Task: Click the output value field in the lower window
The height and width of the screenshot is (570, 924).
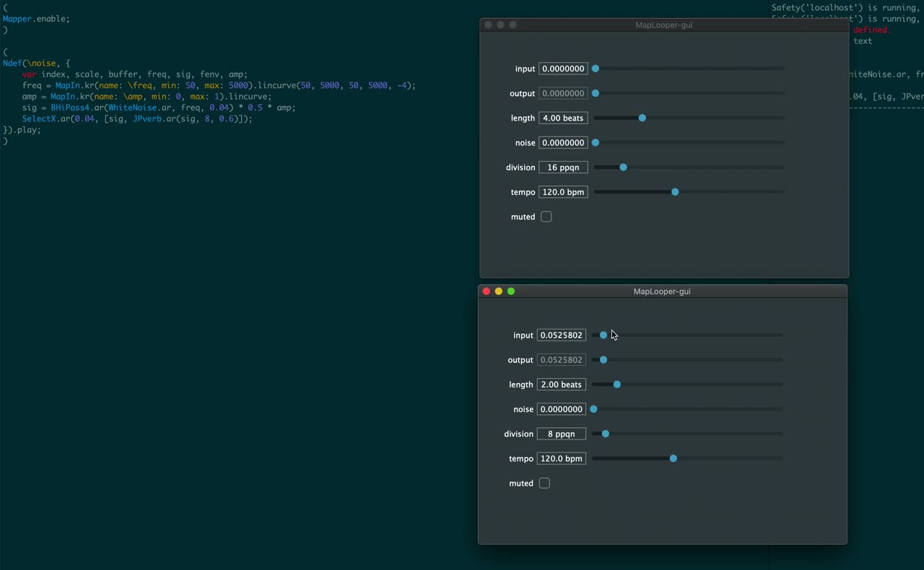Action: pos(562,360)
